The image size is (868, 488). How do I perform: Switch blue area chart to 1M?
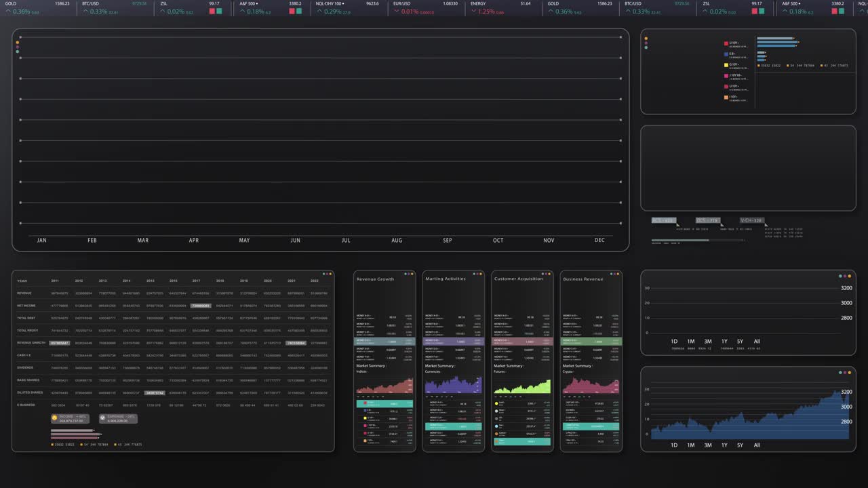click(x=690, y=445)
